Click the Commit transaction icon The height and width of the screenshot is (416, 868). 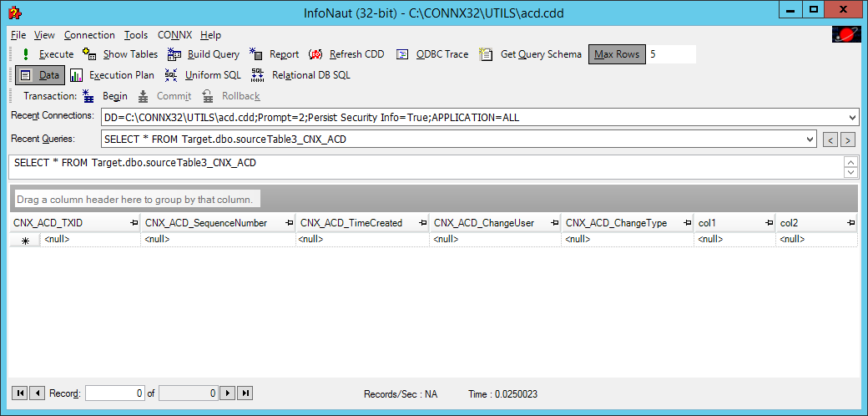(144, 96)
